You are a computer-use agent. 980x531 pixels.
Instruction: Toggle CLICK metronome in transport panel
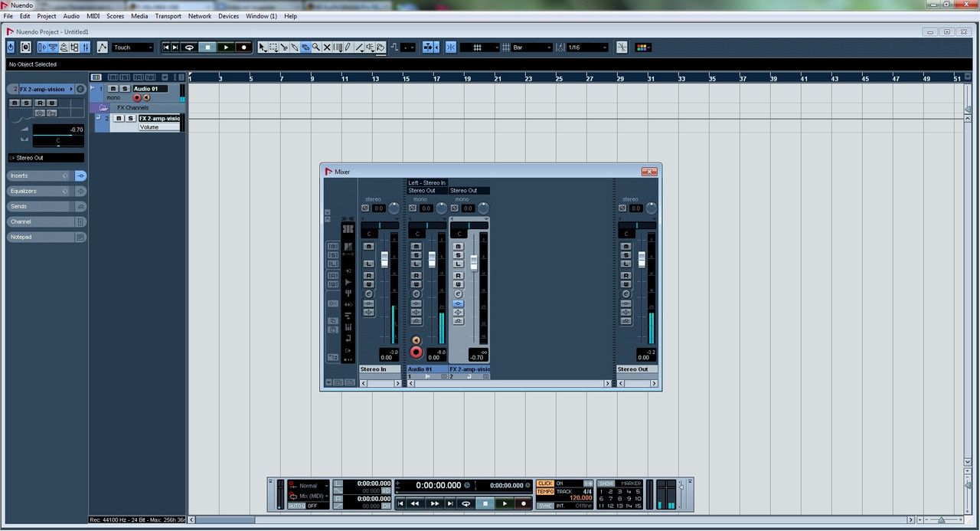[x=545, y=483]
